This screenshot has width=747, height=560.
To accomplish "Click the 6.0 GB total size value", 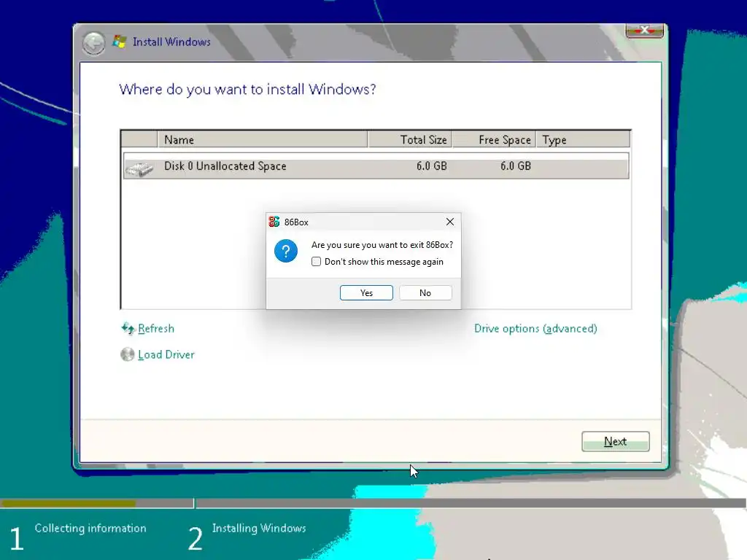I will [x=432, y=166].
